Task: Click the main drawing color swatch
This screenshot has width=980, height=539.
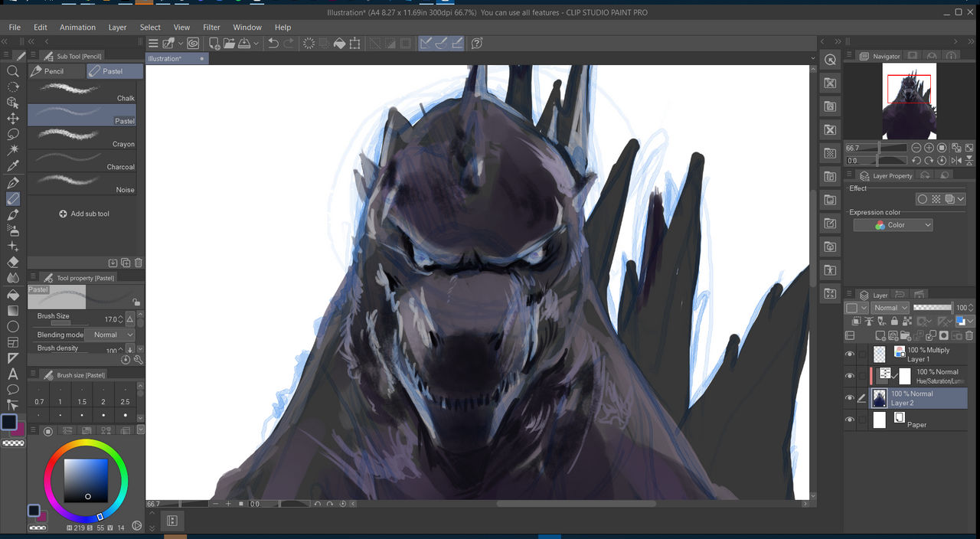Action: [9, 422]
